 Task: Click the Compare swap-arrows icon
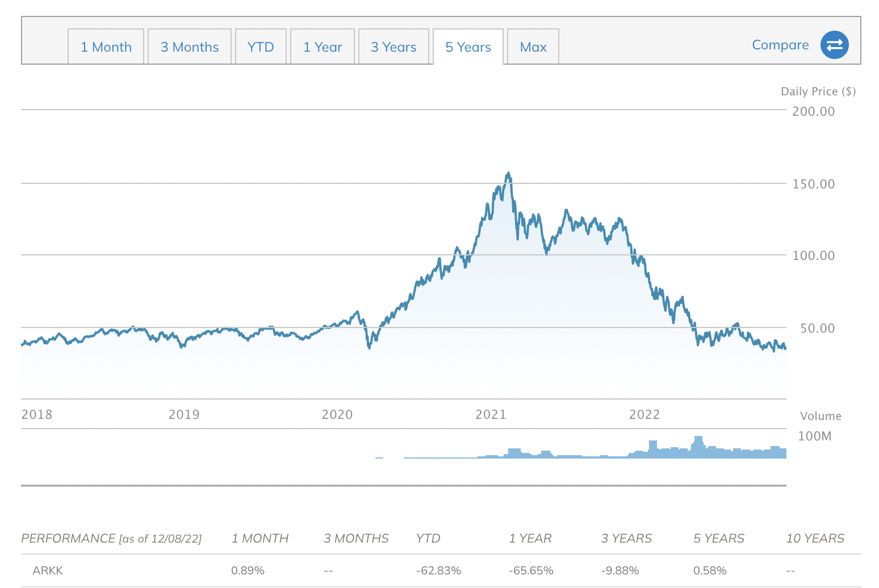tap(834, 45)
